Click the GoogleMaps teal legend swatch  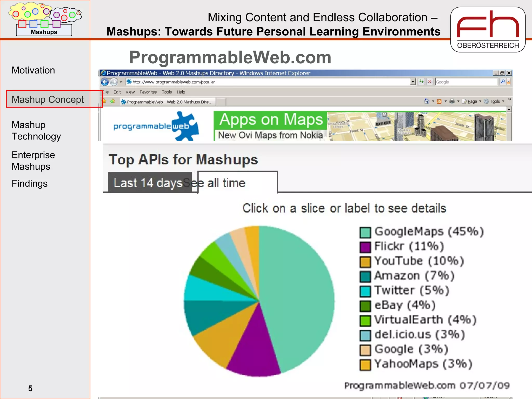coord(365,232)
